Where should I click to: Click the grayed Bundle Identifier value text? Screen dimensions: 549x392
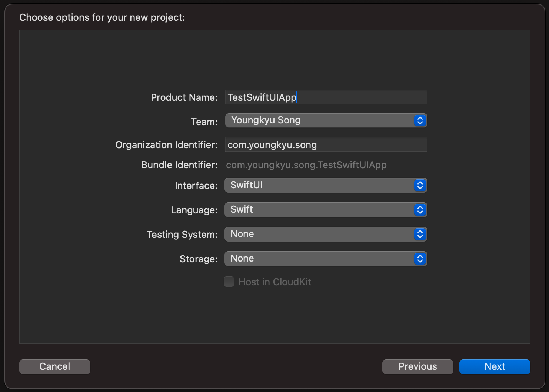point(306,165)
